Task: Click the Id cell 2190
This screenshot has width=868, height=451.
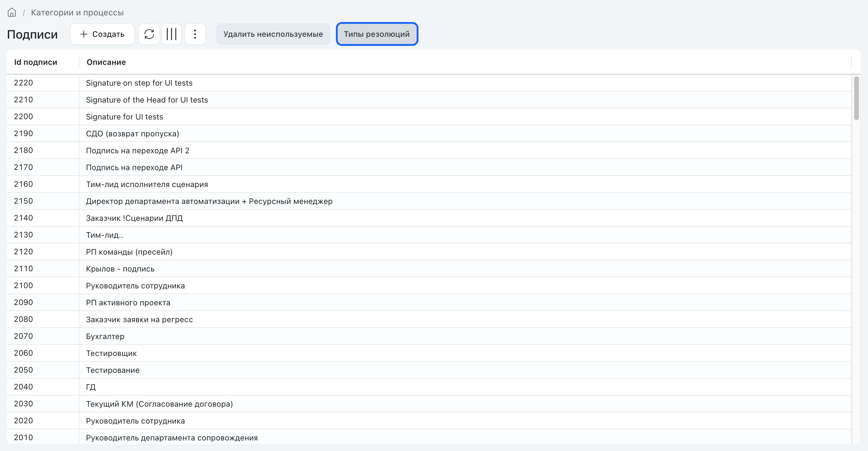Action: tap(43, 133)
